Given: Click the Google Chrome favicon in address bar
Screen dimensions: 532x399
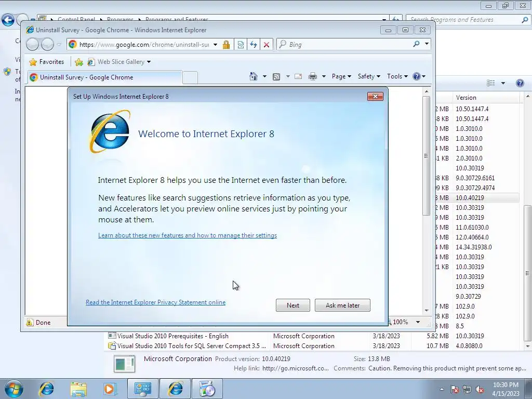Looking at the screenshot, I should [x=73, y=45].
